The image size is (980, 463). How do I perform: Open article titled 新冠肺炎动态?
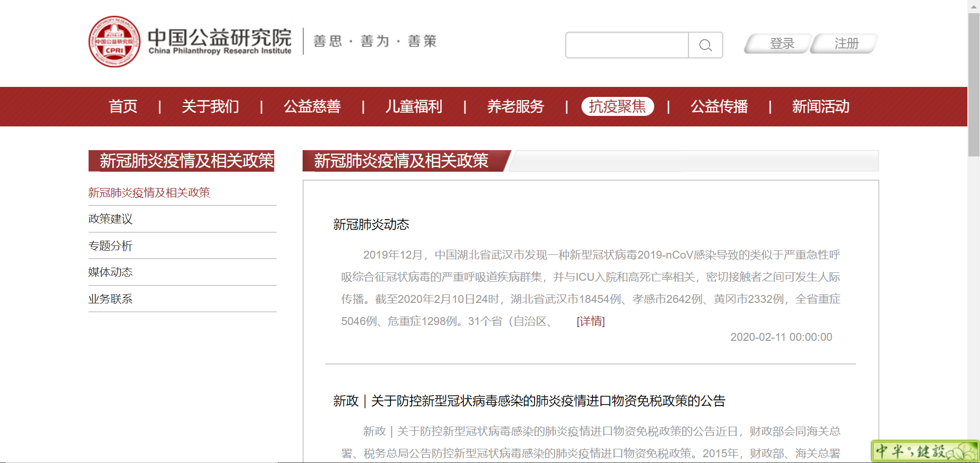tap(371, 225)
